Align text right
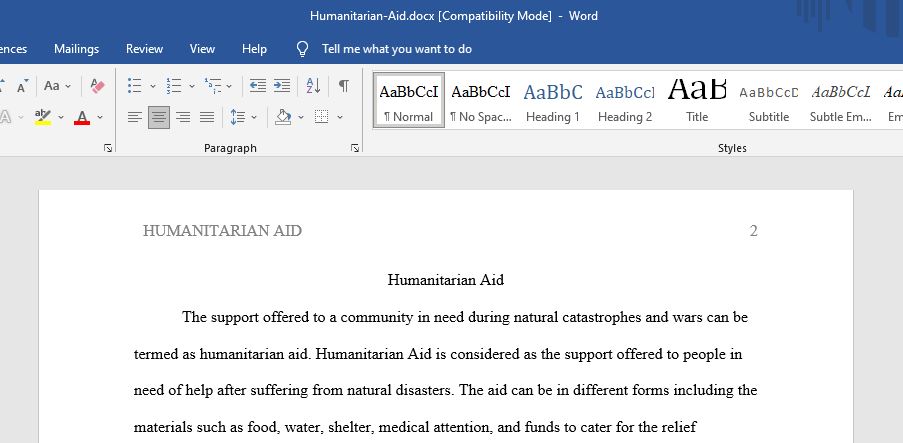Screen dimensions: 903x443 click(x=183, y=118)
